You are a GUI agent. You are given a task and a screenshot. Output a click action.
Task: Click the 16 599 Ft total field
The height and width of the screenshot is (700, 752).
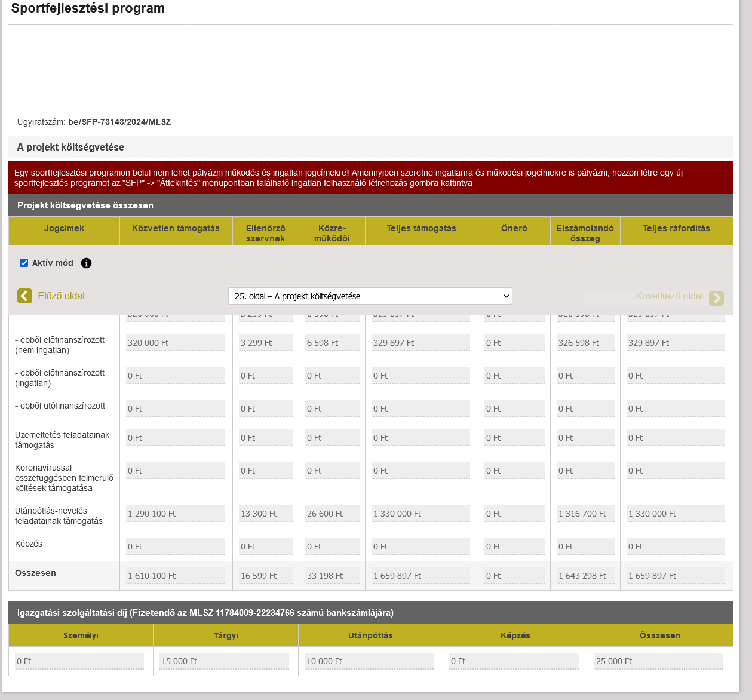coord(266,576)
